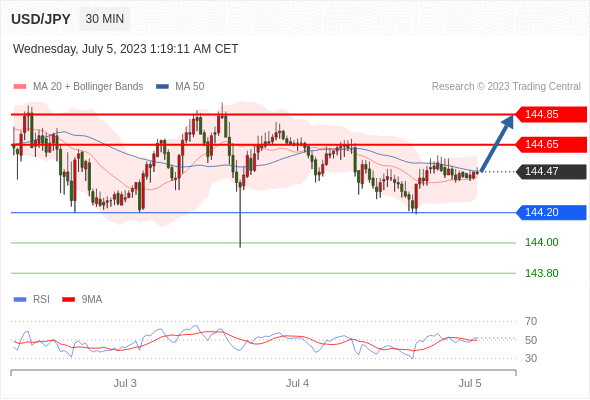Click the pink MA 20 legend swatch

pyautogui.click(x=20, y=87)
